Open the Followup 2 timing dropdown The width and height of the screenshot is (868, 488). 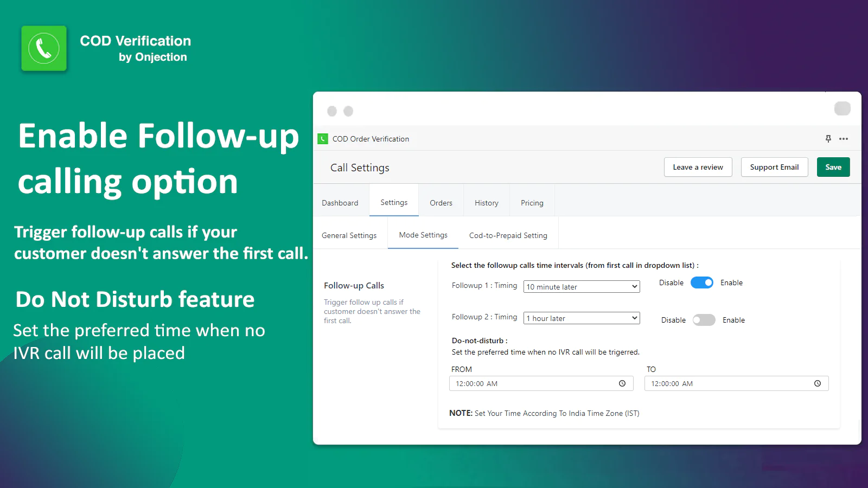coord(581,318)
